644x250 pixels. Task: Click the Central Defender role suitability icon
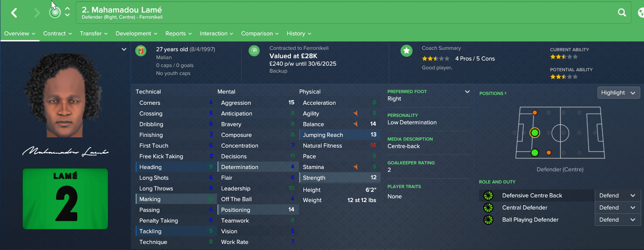[x=488, y=208]
